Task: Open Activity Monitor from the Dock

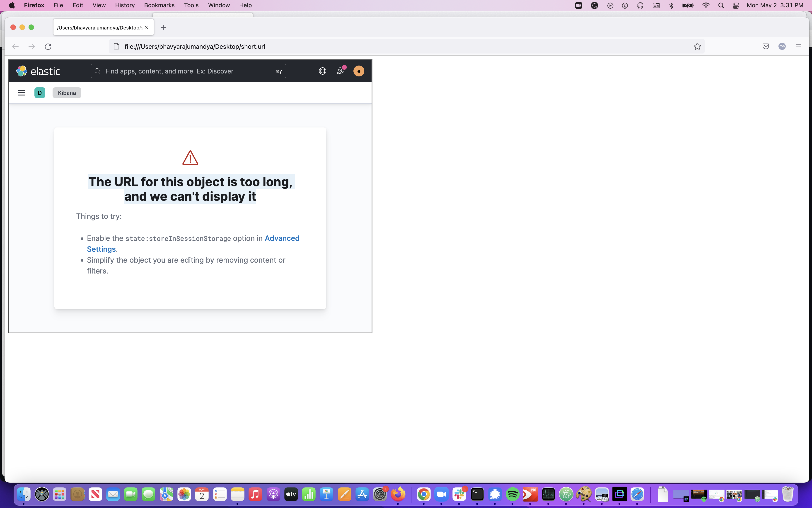Action: point(548,494)
